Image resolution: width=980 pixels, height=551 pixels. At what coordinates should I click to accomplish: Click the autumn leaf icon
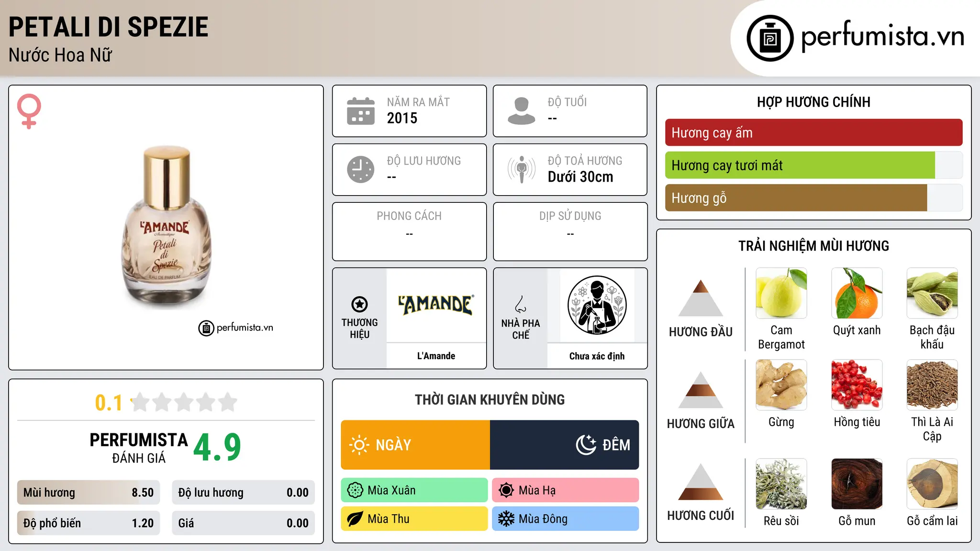(355, 519)
